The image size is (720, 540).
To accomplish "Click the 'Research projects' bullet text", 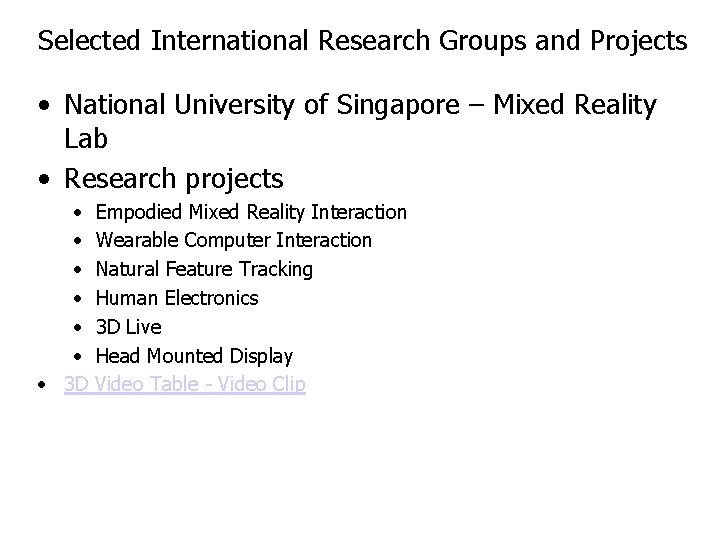I will pyautogui.click(x=174, y=179).
